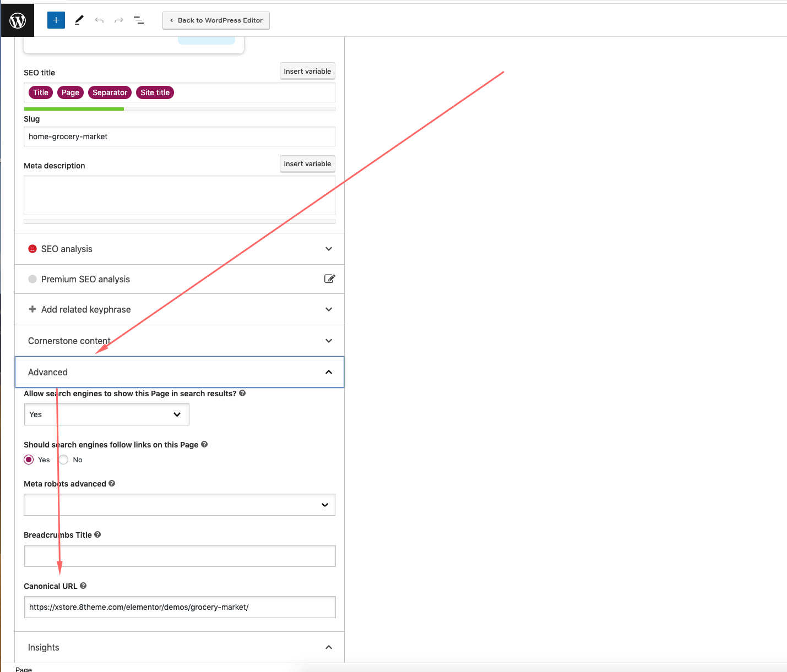Click plus icon beside Add related keyphrase

tap(32, 309)
